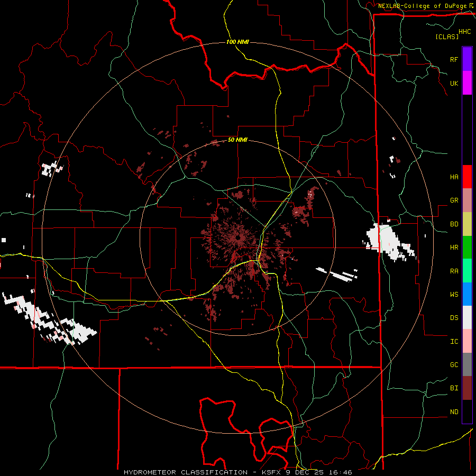Click the DS legend label
This screenshot has height=476, width=476.
[x=454, y=318]
